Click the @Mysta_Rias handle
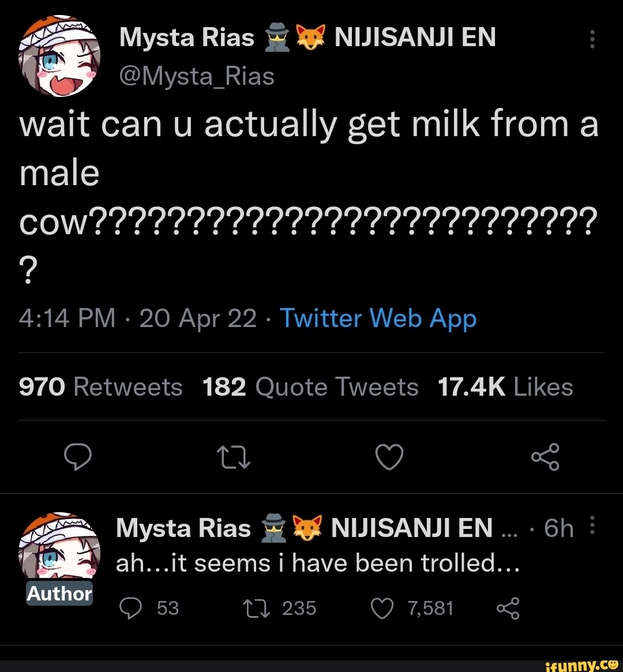The image size is (623, 672). click(x=196, y=75)
